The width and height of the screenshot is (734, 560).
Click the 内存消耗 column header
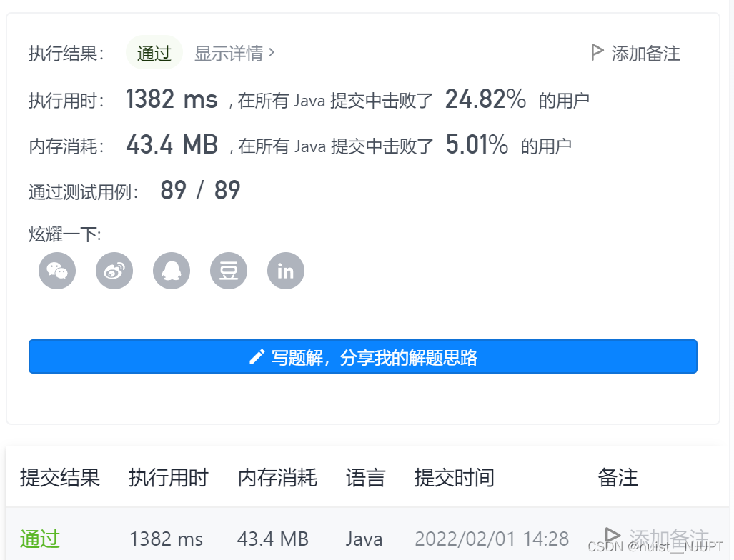point(277,478)
